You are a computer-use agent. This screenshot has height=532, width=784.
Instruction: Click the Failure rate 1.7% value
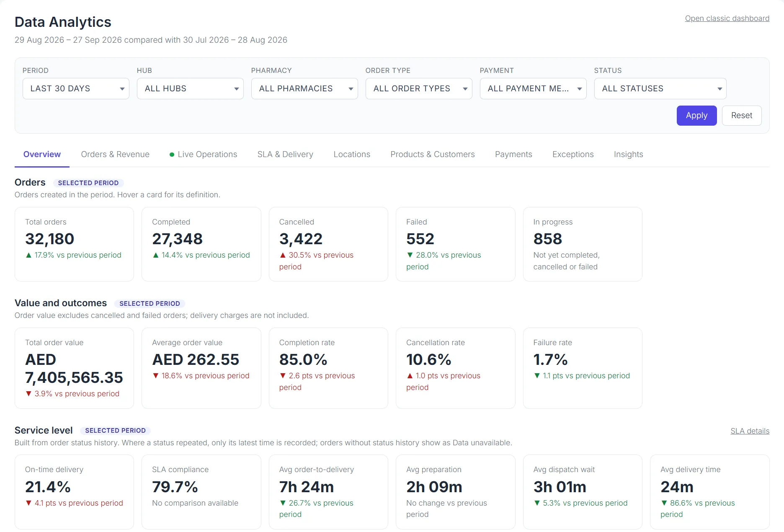(x=550, y=359)
